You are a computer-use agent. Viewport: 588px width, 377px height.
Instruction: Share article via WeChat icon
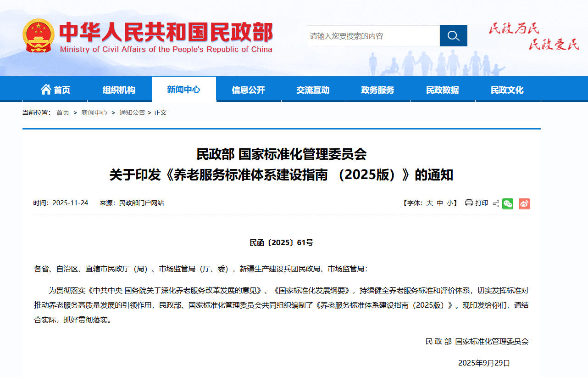click(x=508, y=203)
